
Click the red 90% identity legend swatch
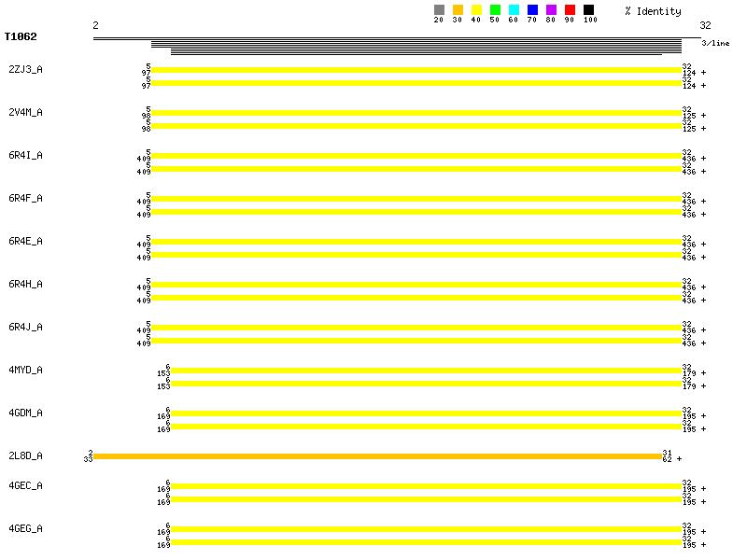click(x=570, y=10)
